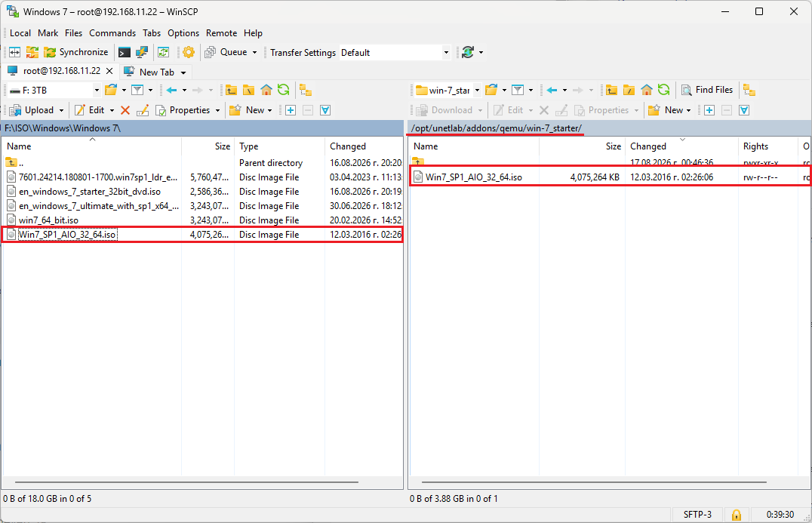Viewport: 812px width, 523px height.
Task: Expand local panel back-history arrow
Action: point(184,90)
